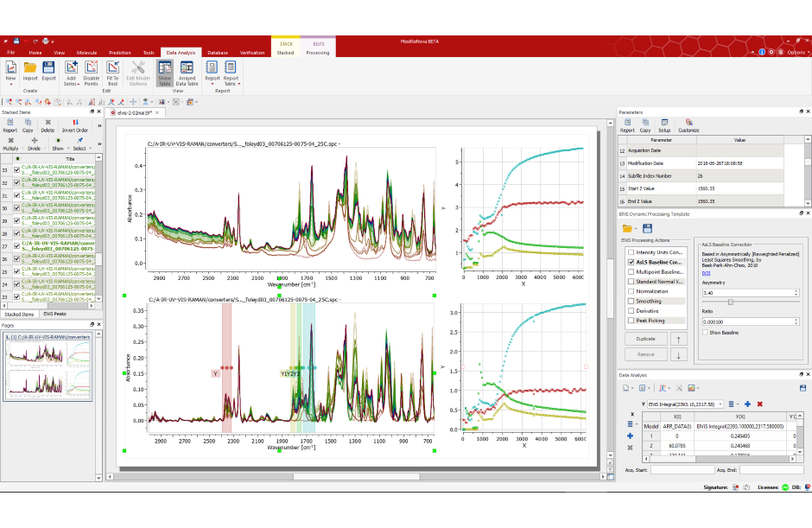Add a Y column with blue plus
Viewport: 812px width, 528px height.
(x=747, y=404)
